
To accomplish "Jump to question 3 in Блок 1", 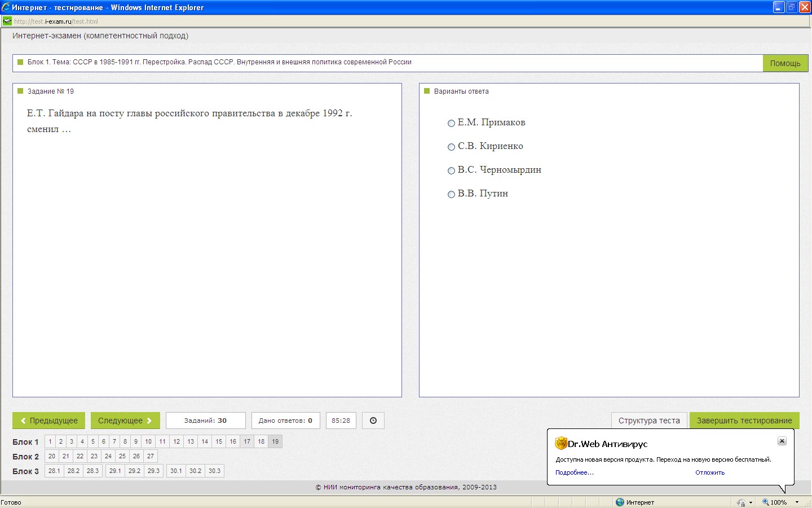I will click(x=72, y=441).
